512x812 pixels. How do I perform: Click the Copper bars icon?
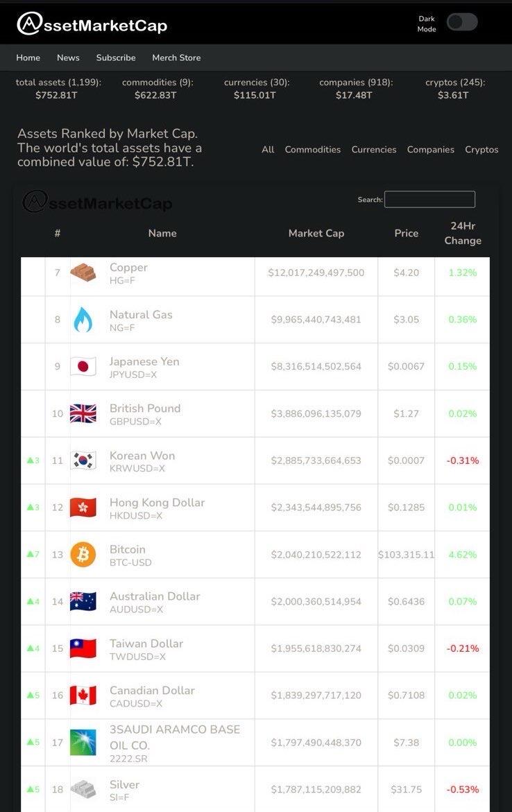83,273
